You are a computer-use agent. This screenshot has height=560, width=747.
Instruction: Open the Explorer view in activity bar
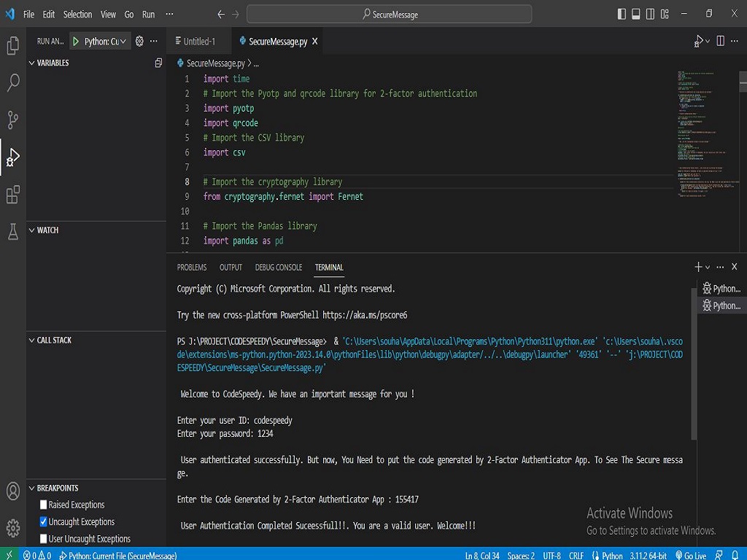click(x=13, y=46)
